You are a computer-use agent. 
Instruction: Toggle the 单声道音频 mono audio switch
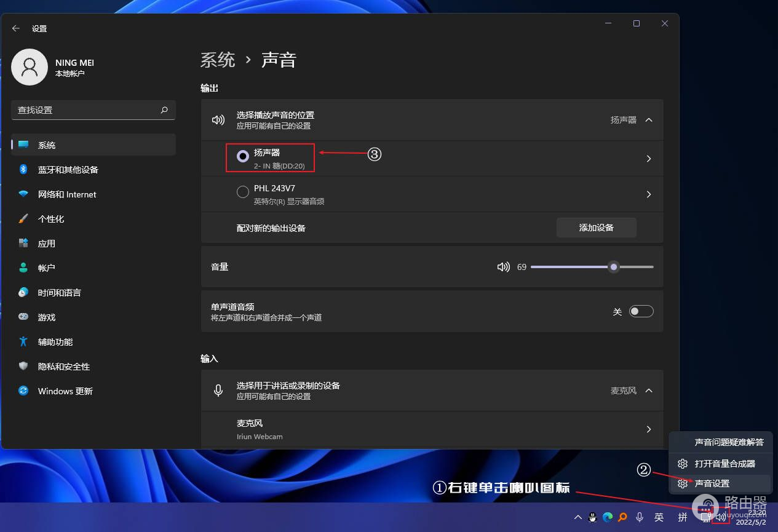641,311
